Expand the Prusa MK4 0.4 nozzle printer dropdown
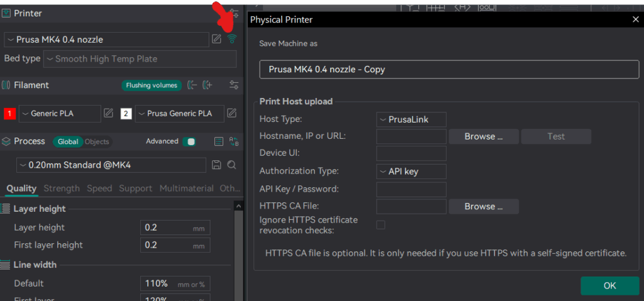This screenshot has width=644, height=301. [106, 40]
